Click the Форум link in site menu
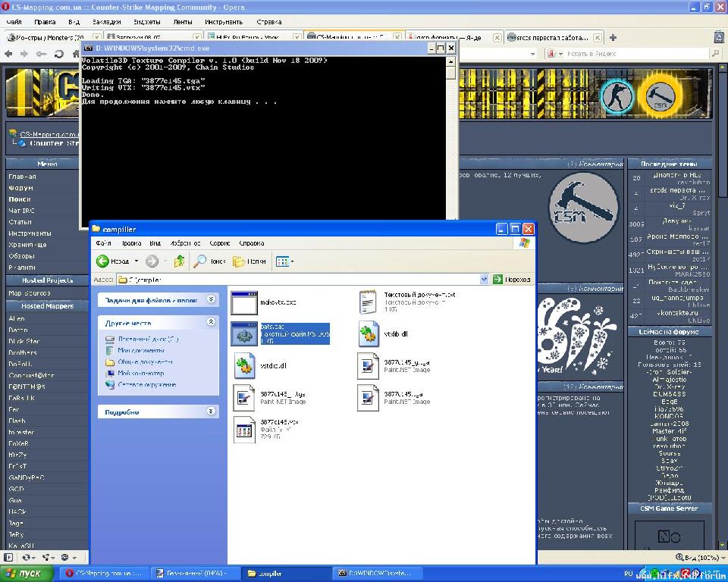The image size is (728, 582). click(21, 188)
